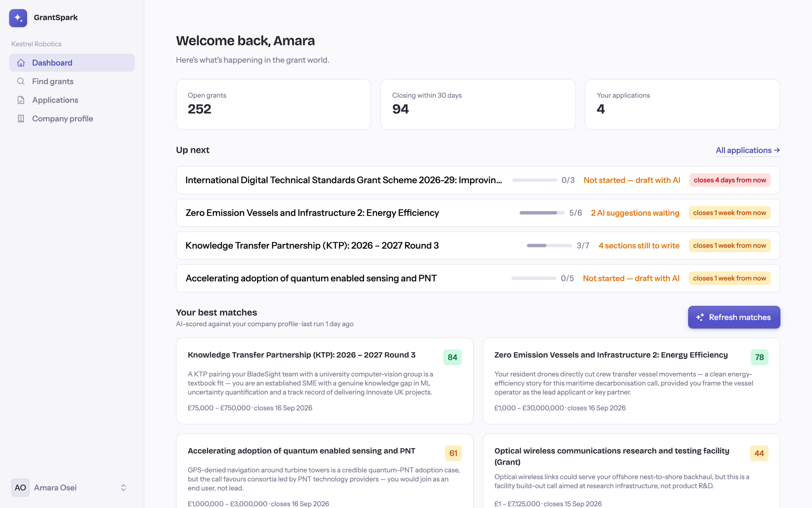Click '2 AI suggestions waiting' status
Viewport: 812px width, 508px height.
pyautogui.click(x=635, y=213)
